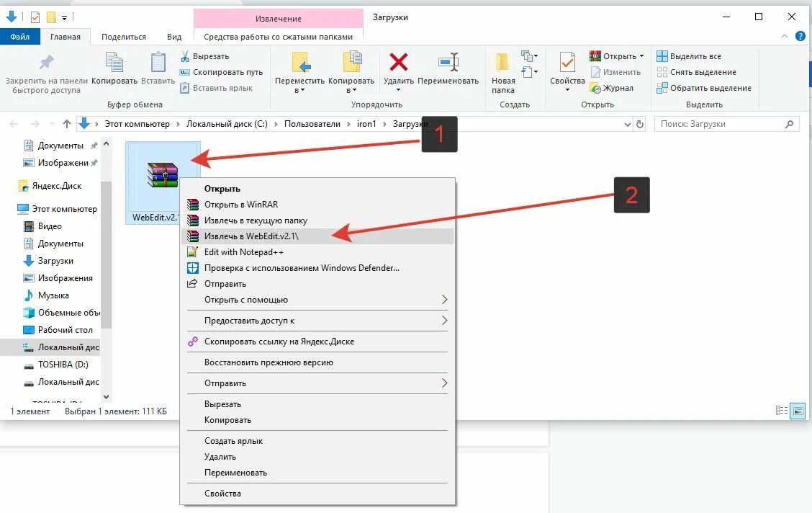Choose Восстановить прежнюю версию
Screen dimensions: 812x513
pyautogui.click(x=317, y=362)
